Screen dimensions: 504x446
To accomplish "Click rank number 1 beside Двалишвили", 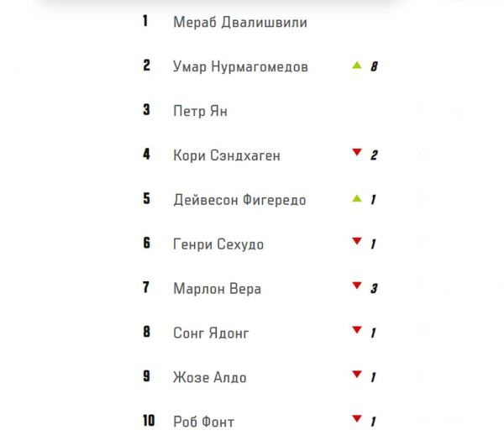I will pos(145,20).
